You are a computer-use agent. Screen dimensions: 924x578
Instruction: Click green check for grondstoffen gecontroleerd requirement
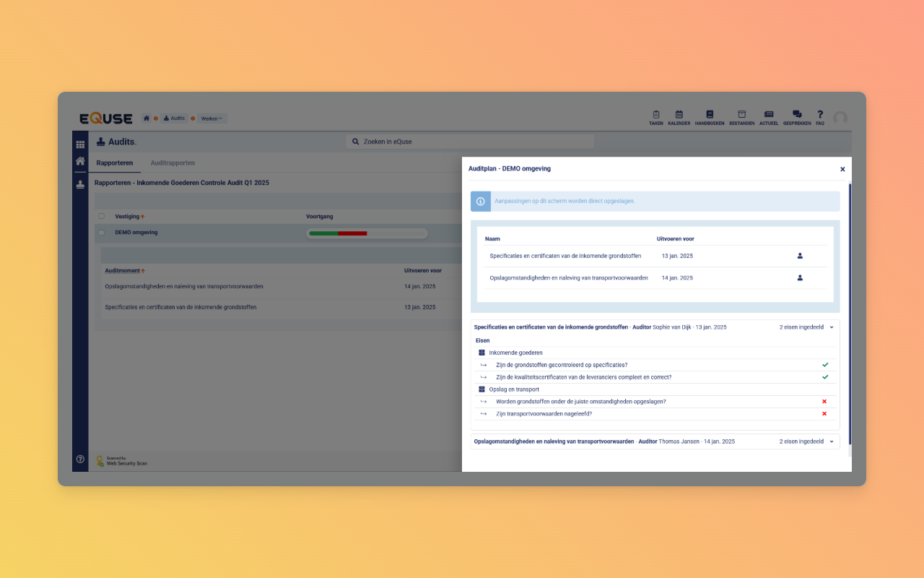825,365
